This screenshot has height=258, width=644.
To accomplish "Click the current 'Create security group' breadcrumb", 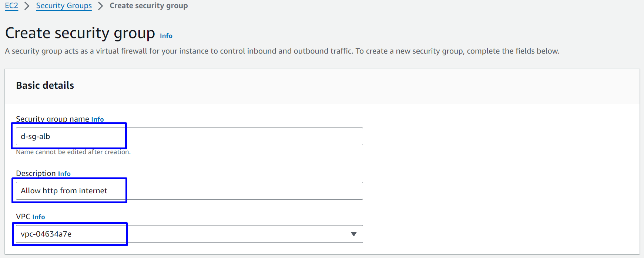I will pyautogui.click(x=148, y=6).
